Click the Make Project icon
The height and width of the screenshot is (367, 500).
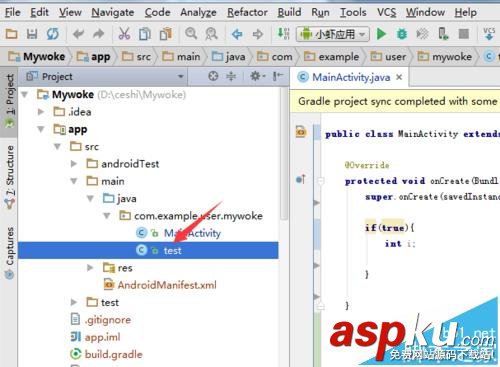pos(283,34)
